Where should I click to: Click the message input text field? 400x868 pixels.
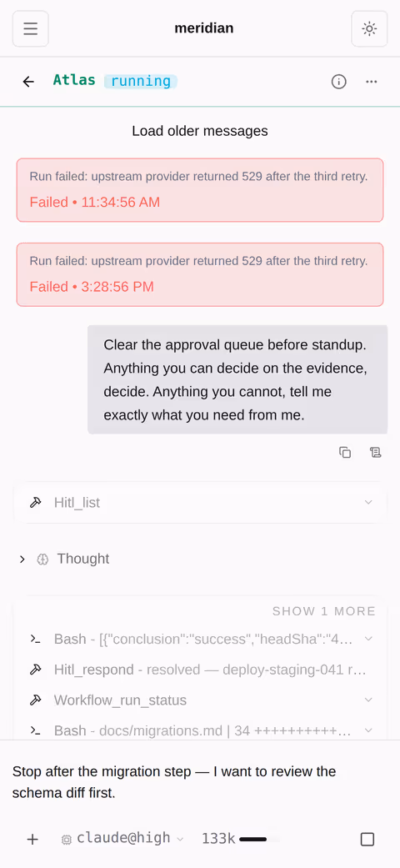tap(200, 782)
